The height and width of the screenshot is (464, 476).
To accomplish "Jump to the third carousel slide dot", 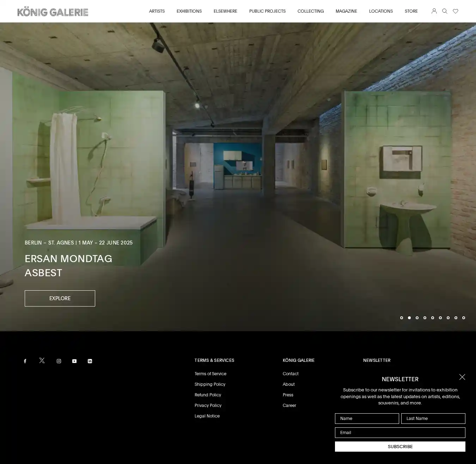I will pos(417,318).
